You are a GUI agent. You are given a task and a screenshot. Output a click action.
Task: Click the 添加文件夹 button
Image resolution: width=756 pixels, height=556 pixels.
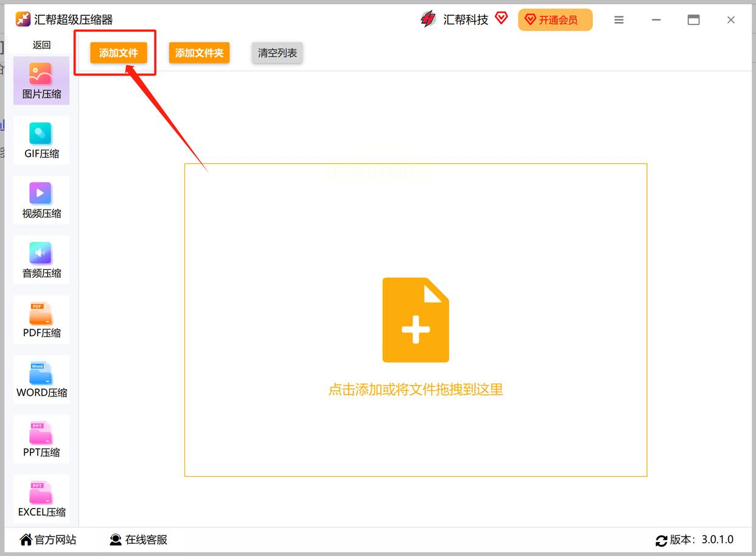(x=199, y=53)
